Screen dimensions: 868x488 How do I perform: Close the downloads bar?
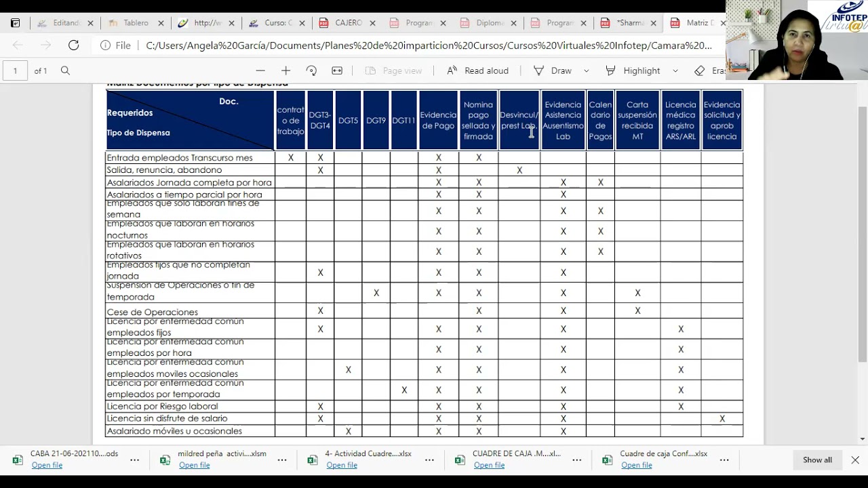pos(855,460)
